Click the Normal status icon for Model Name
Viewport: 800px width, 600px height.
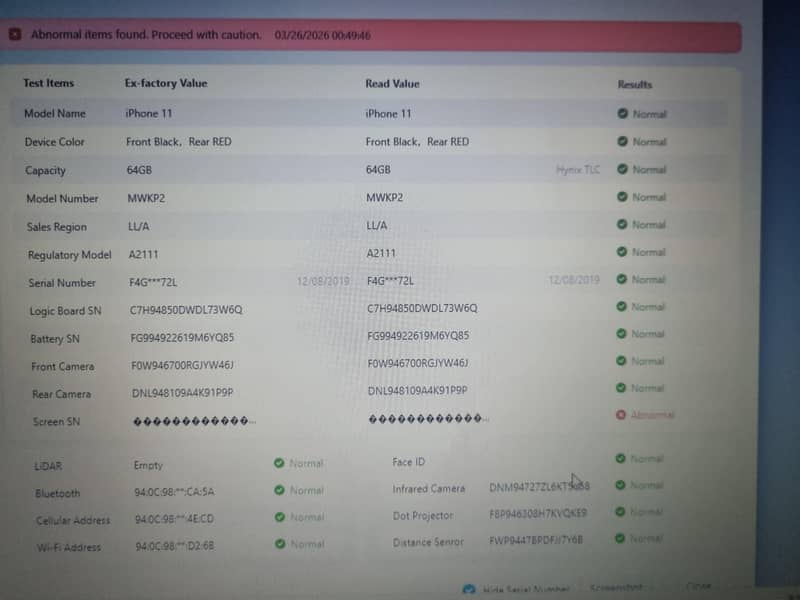tap(622, 114)
